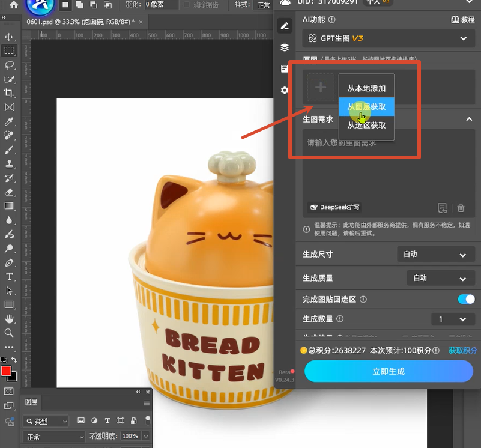Toggle pixel layer filter in Layers panel

(x=81, y=420)
